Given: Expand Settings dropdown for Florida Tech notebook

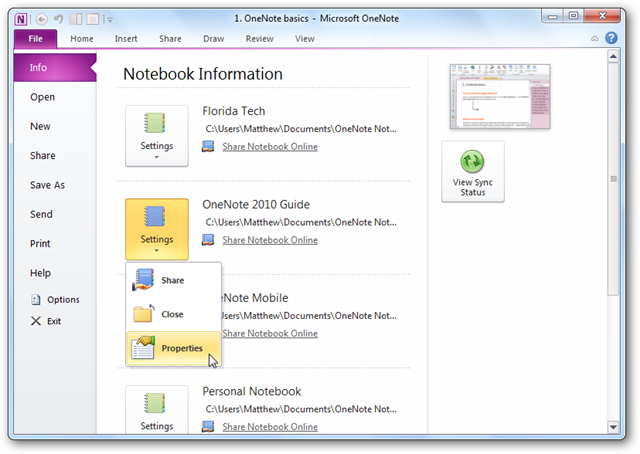Looking at the screenshot, I should (x=157, y=136).
